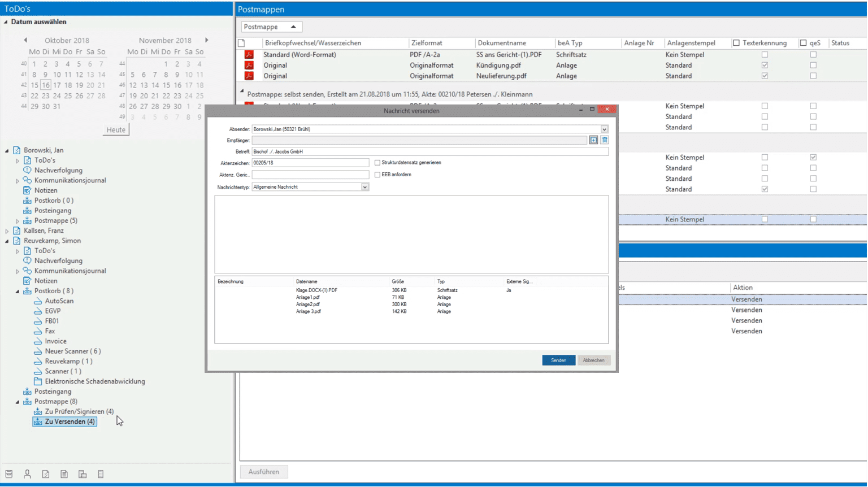The height and width of the screenshot is (487, 868).
Task: Click the trash icon next to Empfänger field
Action: (x=605, y=140)
